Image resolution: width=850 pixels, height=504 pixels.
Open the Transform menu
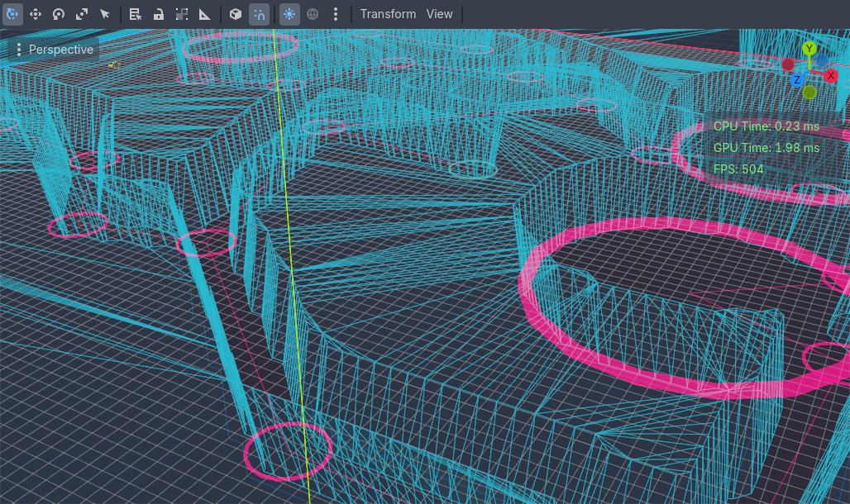[x=388, y=14]
